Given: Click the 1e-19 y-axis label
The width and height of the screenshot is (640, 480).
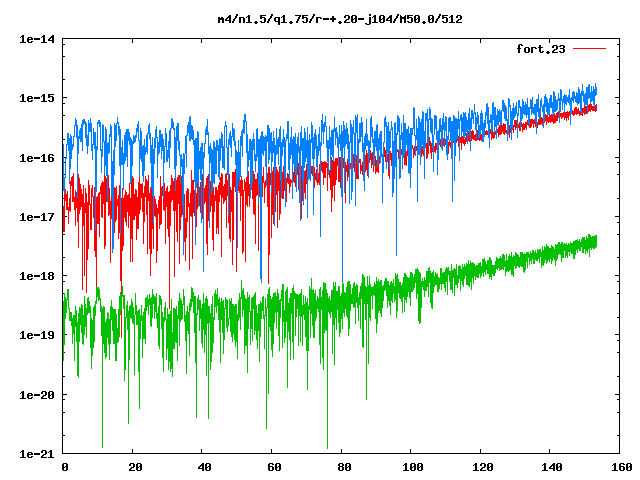Looking at the screenshot, I should coord(37,335).
